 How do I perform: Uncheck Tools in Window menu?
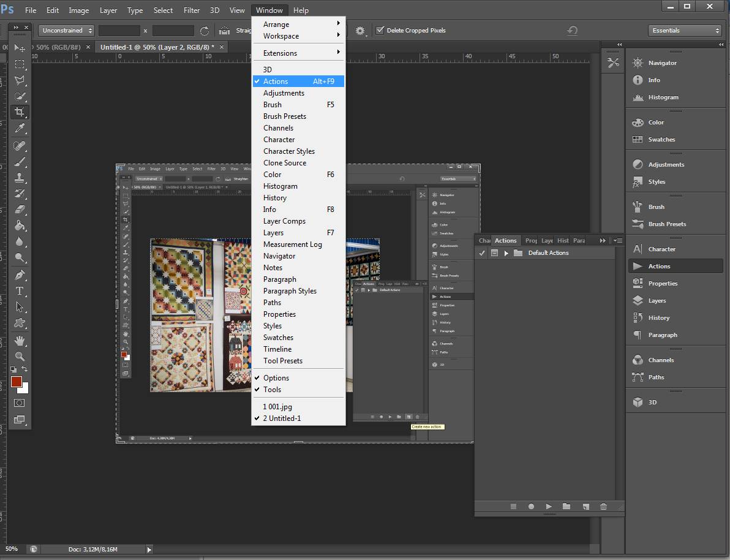(298, 390)
